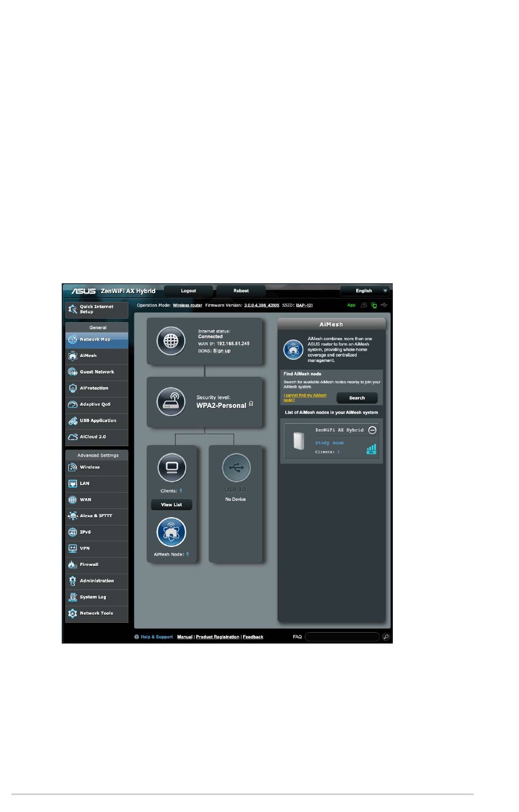Click the AiProtection shield icon in sidebar
Image resolution: width=519 pixels, height=812 pixels.
[73, 388]
